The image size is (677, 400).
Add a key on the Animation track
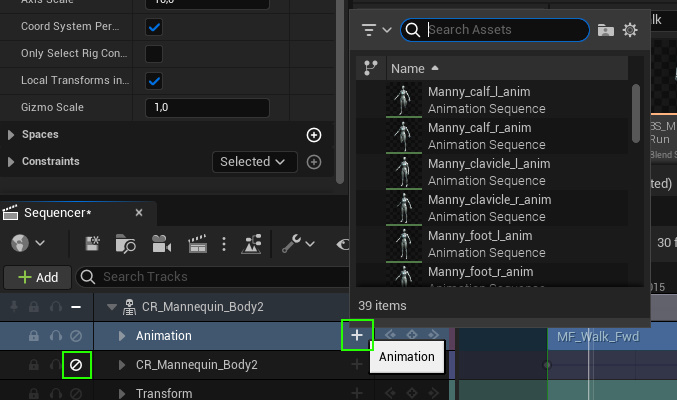click(x=412, y=335)
